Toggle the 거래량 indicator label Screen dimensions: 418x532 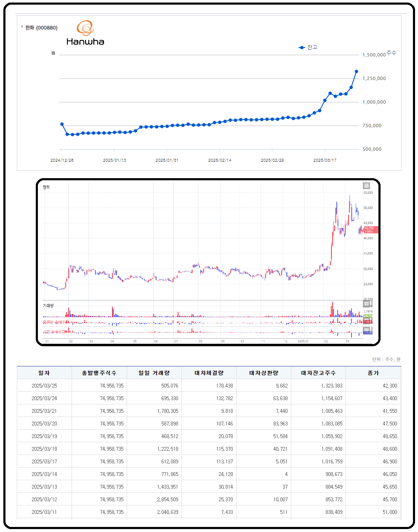[x=48, y=305]
